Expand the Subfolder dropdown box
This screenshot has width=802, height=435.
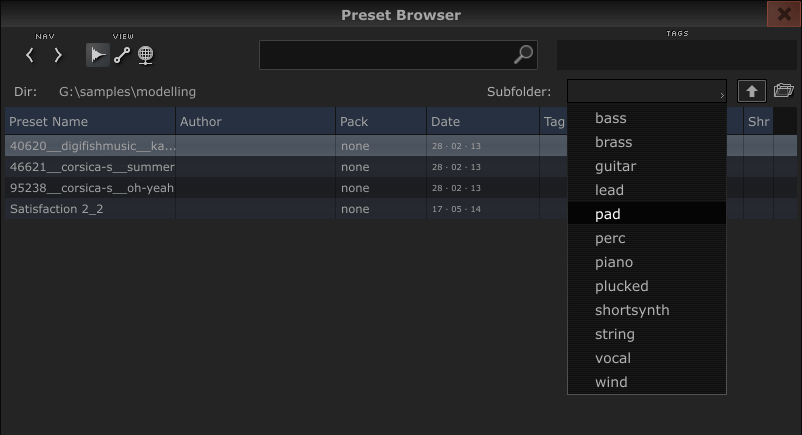tap(647, 91)
